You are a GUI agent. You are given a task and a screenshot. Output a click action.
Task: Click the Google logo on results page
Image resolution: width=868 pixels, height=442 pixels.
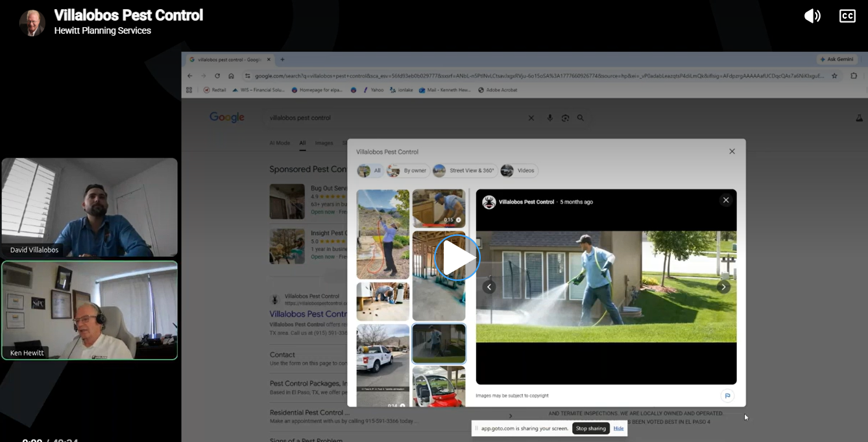click(x=227, y=117)
